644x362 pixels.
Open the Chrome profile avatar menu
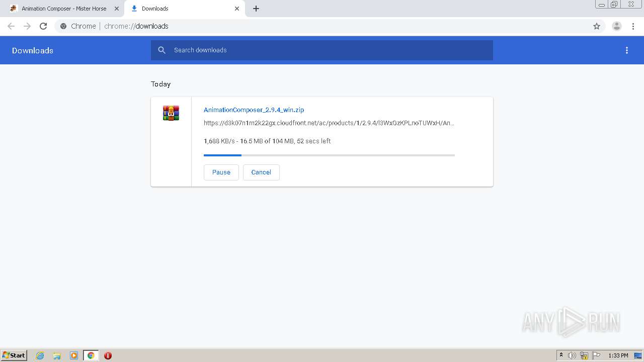[617, 26]
